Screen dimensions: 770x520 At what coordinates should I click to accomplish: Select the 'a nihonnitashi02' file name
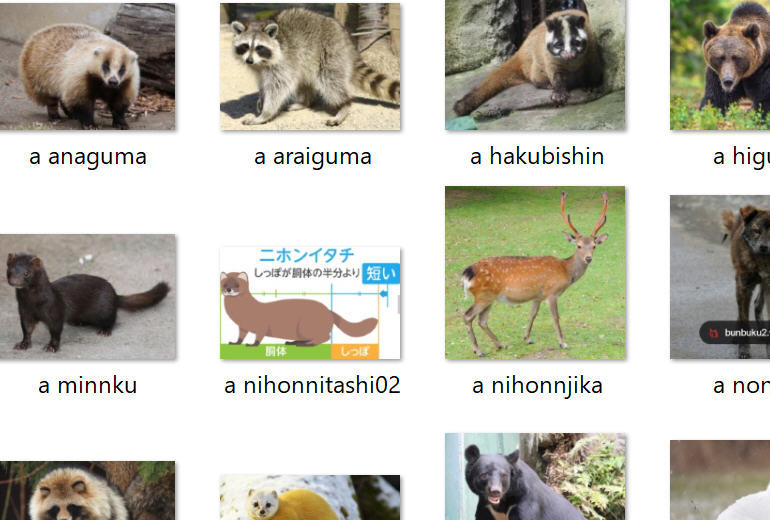click(x=312, y=385)
